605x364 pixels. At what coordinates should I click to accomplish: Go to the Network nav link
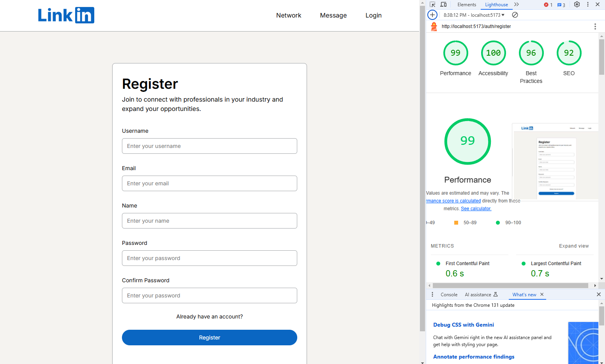pos(289,15)
